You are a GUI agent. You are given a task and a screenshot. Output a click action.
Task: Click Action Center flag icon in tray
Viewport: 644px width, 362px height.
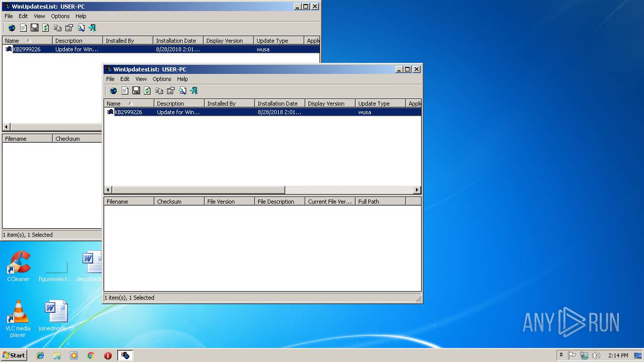point(572,355)
